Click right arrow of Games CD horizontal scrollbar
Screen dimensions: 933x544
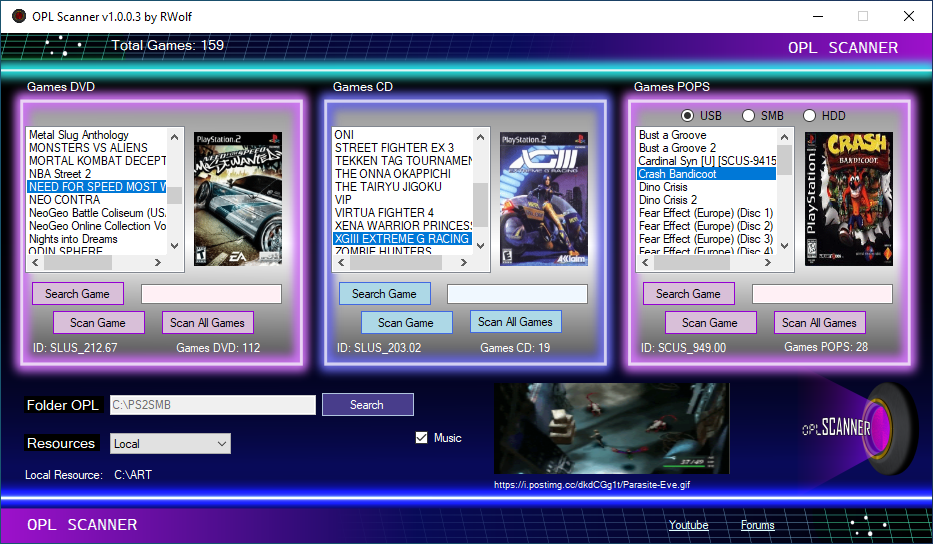coord(464,262)
